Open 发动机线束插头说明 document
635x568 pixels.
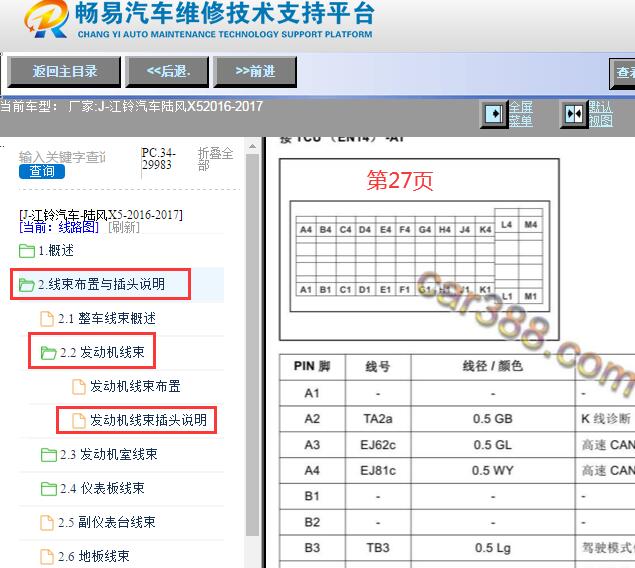(148, 420)
